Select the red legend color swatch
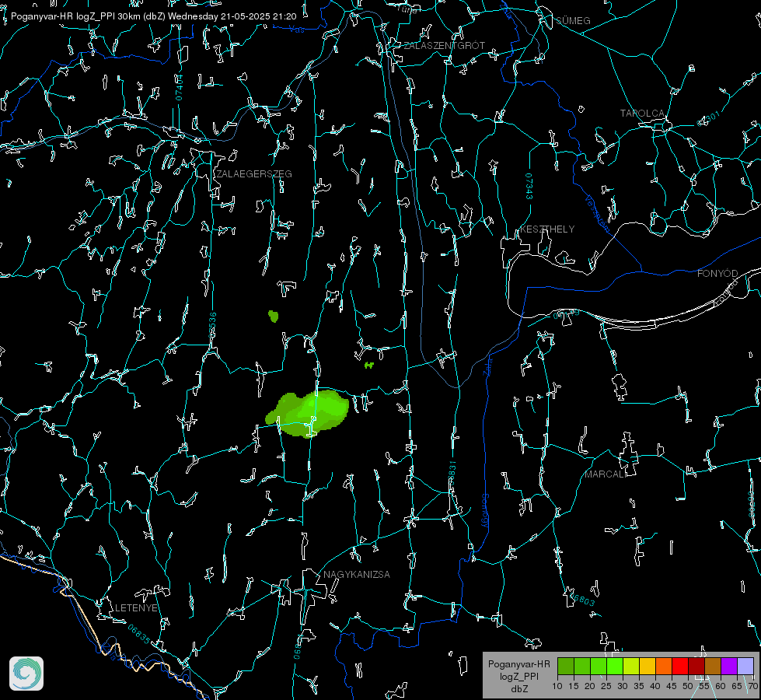The width and height of the screenshot is (761, 700). tap(680, 666)
